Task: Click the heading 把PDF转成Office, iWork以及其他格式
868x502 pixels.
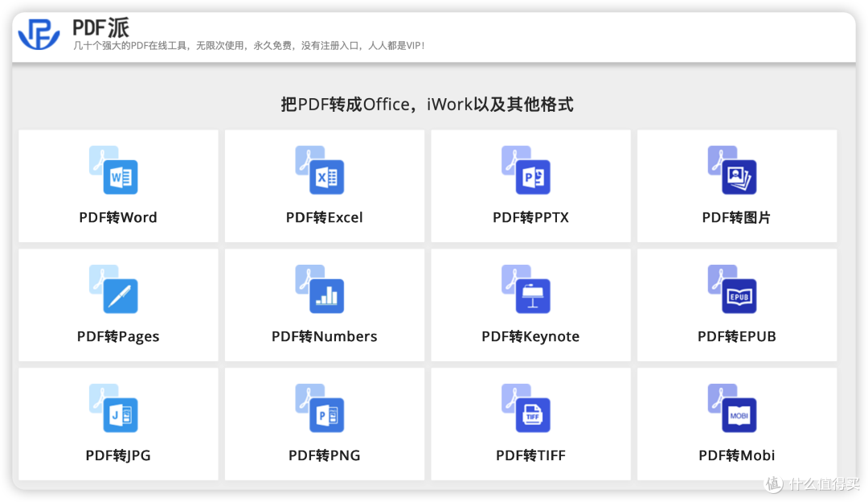Action: pos(427,104)
